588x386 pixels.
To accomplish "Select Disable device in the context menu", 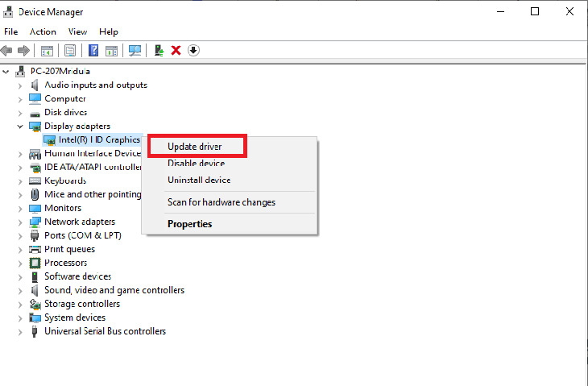I will click(196, 164).
